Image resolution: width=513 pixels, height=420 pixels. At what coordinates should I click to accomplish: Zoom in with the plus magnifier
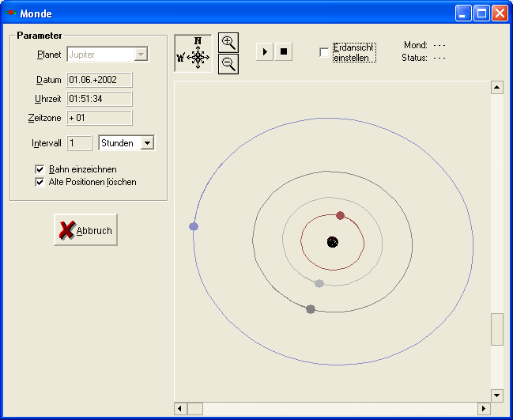click(x=228, y=43)
